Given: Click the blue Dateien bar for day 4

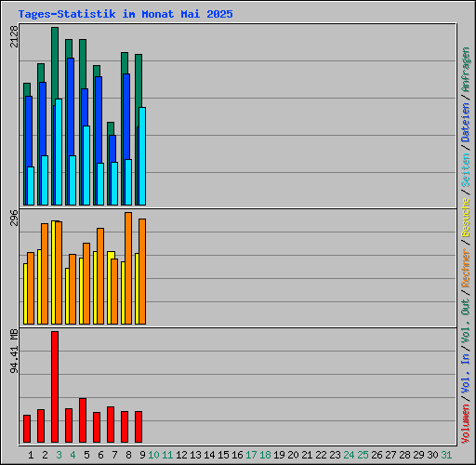Looking at the screenshot, I should [x=71, y=106].
